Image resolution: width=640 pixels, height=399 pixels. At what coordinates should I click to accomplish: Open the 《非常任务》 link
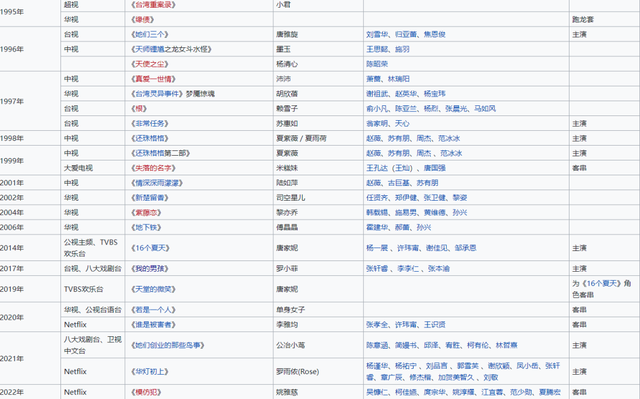pyautogui.click(x=149, y=124)
